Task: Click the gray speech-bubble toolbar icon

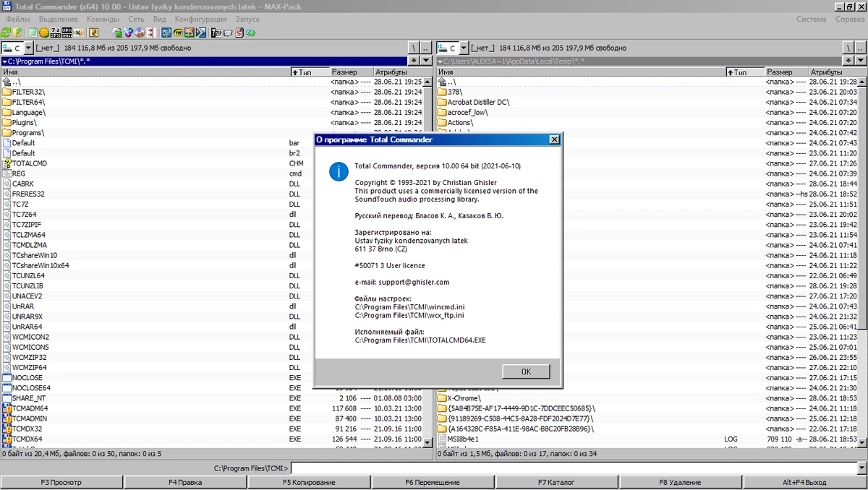Action: pos(227,33)
